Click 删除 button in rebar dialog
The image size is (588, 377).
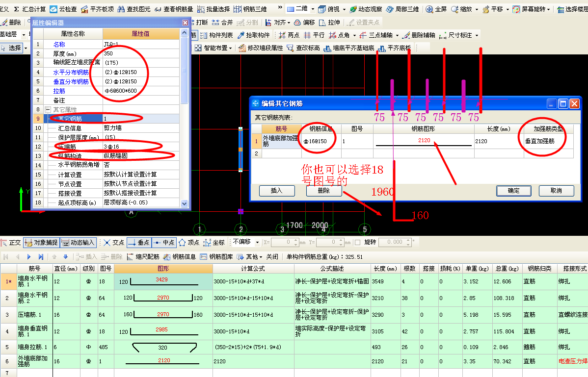pos(324,191)
